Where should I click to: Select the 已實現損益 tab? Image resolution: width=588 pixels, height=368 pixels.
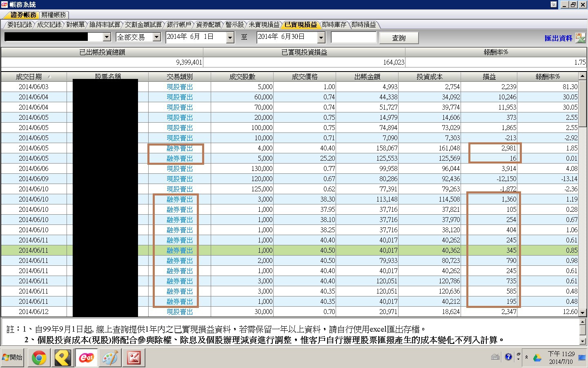301,25
